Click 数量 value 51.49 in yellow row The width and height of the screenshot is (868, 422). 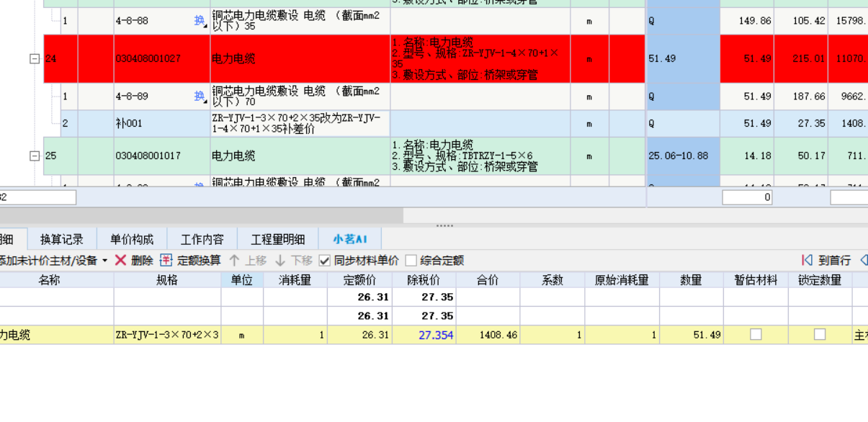707,335
